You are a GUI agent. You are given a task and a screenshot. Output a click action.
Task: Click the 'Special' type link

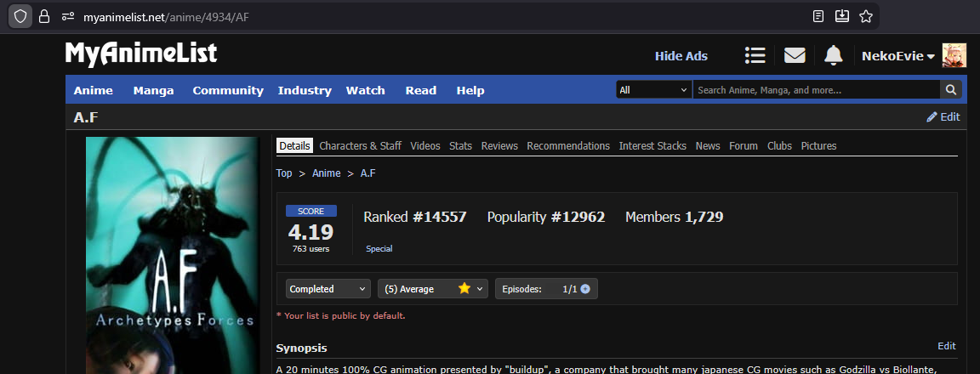(x=379, y=248)
